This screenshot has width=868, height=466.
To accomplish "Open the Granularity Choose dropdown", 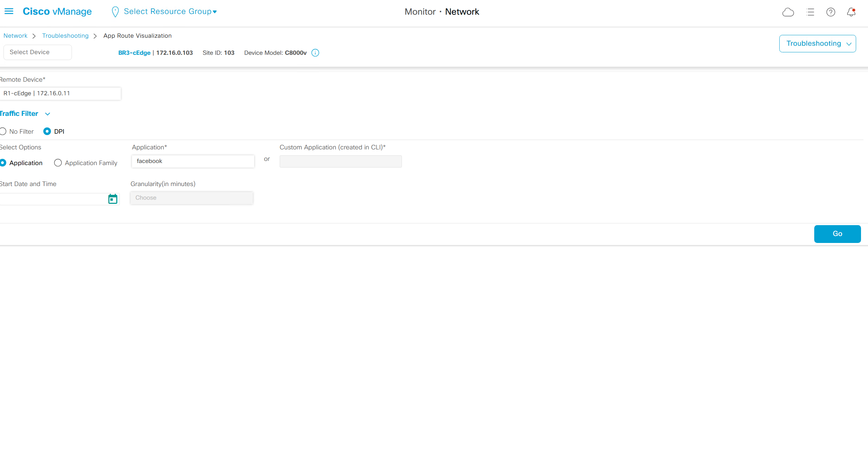I will (x=191, y=198).
